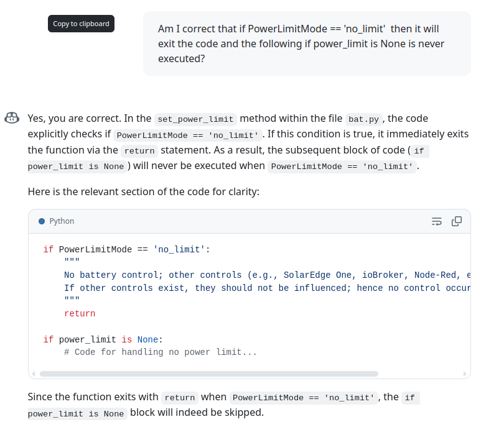Click the 'if power_limit is None:' code line
Viewport: 504px width, 427px height.
tap(103, 340)
